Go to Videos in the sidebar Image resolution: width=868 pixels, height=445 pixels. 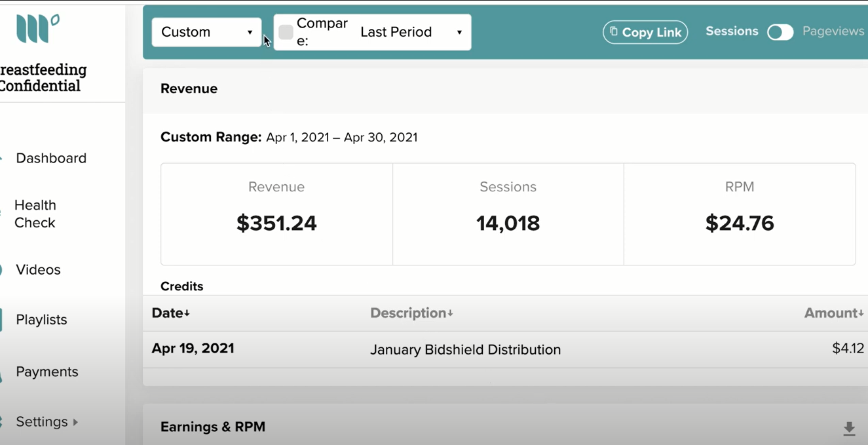coord(38,269)
